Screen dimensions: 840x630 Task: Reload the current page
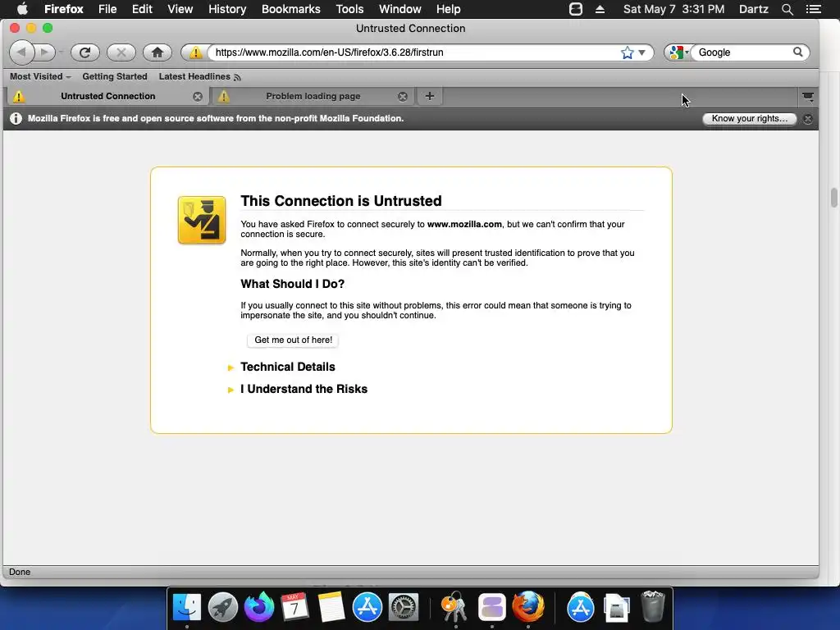coord(84,52)
